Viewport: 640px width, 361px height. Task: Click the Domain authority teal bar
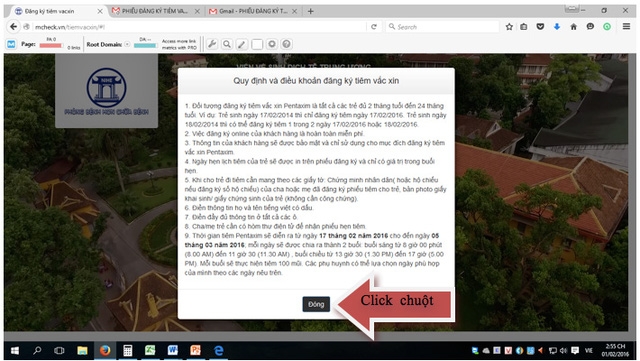point(145,45)
